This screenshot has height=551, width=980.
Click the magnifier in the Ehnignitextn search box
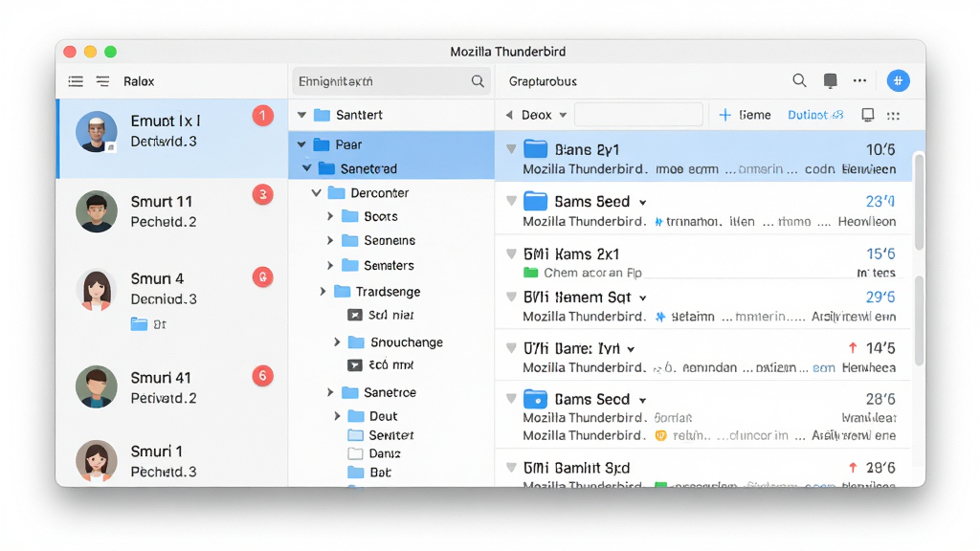click(x=478, y=81)
